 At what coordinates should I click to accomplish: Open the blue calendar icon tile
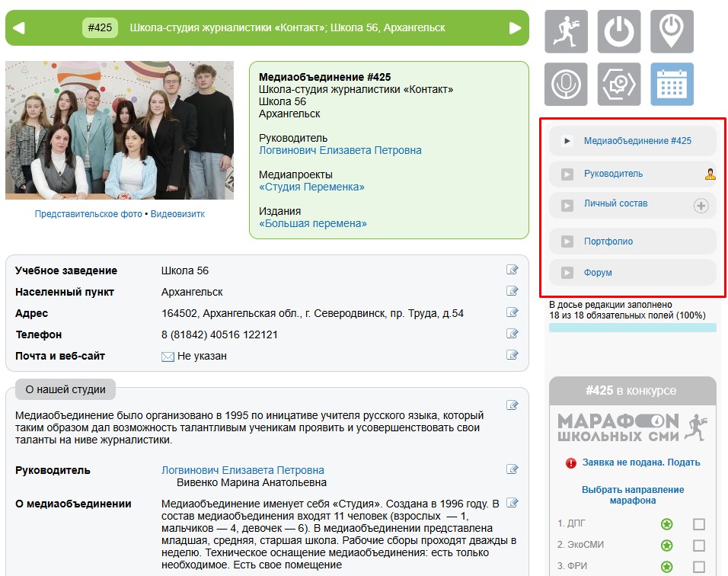point(672,84)
